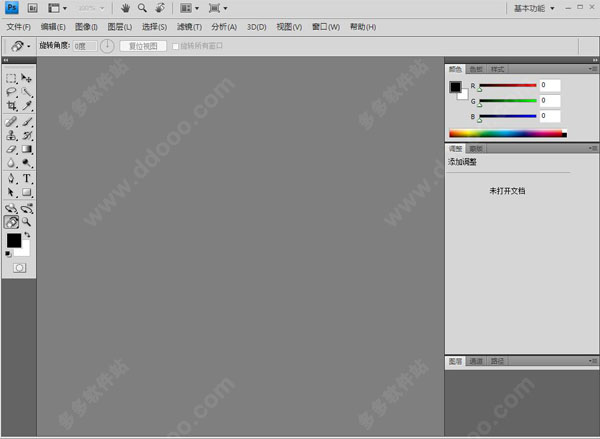
Task: Select the 3D Rotate tool
Action: click(11, 209)
